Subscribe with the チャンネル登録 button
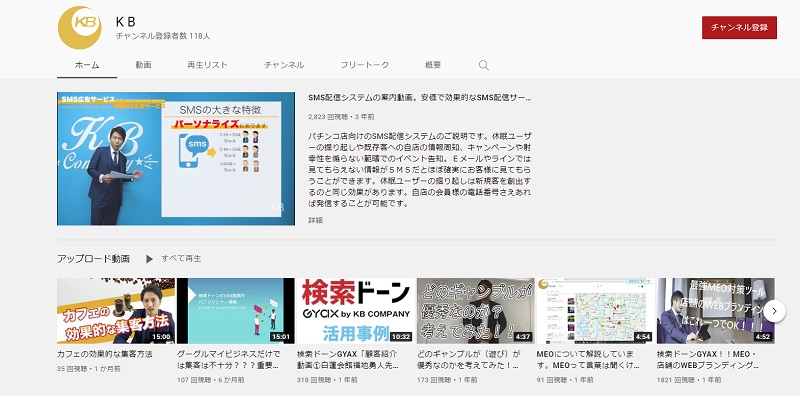Image resolution: width=800 pixels, height=396 pixels. 739,28
